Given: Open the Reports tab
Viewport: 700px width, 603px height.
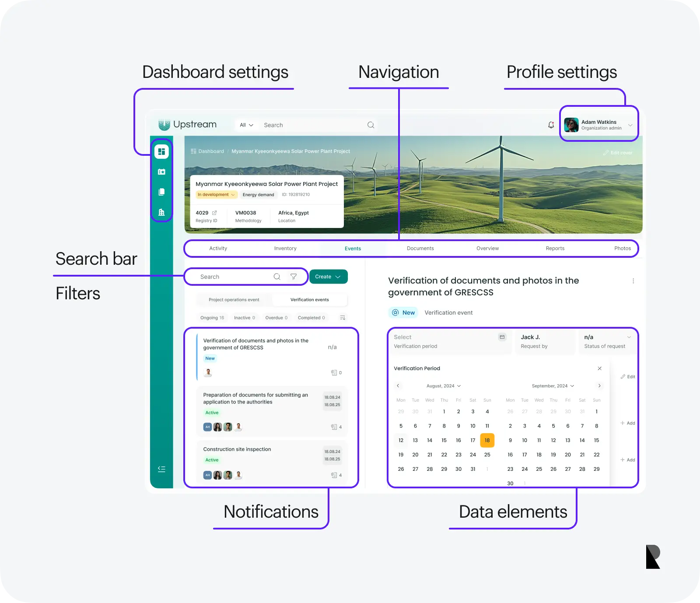Looking at the screenshot, I should click(555, 249).
